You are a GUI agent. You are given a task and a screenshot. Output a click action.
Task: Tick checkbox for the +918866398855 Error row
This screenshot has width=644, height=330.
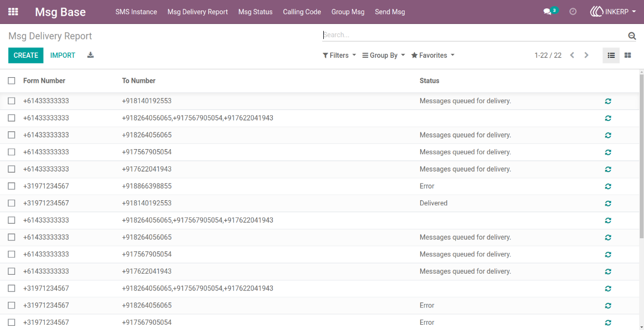click(x=11, y=186)
